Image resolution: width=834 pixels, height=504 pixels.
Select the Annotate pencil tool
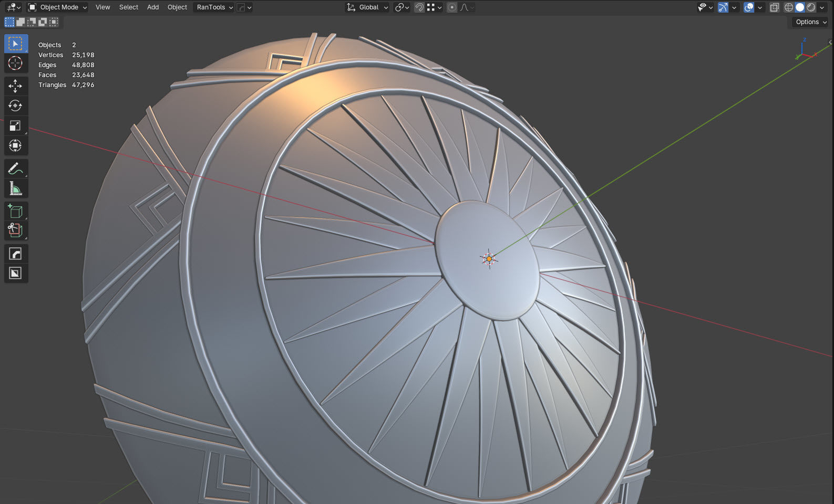(x=16, y=169)
